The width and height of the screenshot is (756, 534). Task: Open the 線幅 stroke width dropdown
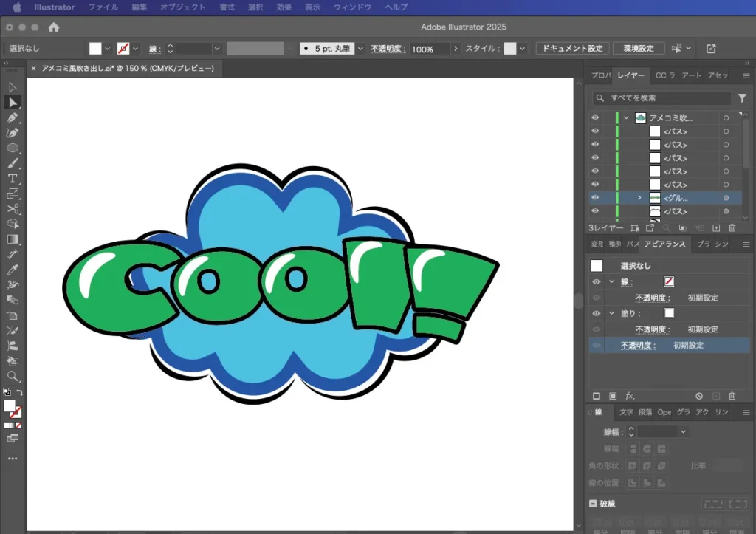click(683, 431)
